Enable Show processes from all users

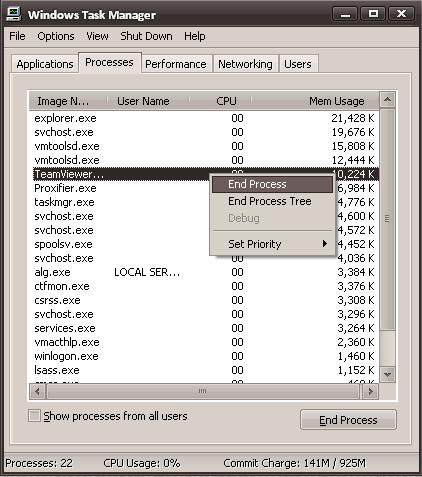pyautogui.click(x=34, y=416)
